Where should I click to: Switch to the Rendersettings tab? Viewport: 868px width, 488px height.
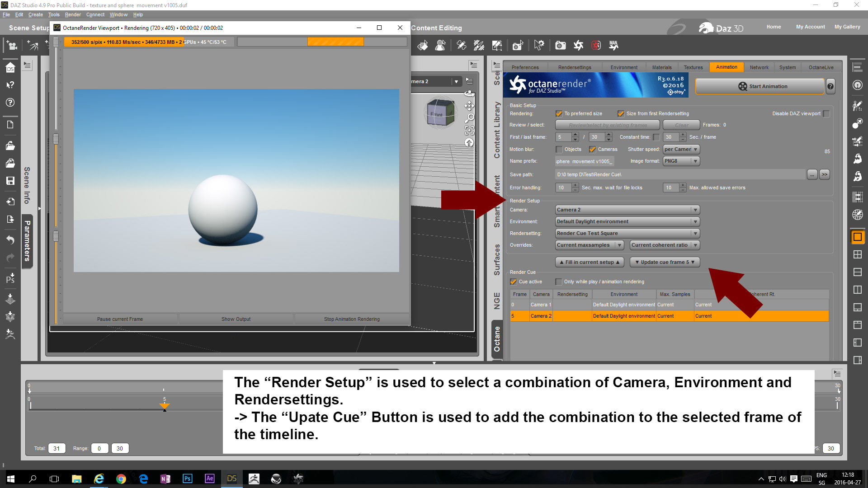coord(574,67)
